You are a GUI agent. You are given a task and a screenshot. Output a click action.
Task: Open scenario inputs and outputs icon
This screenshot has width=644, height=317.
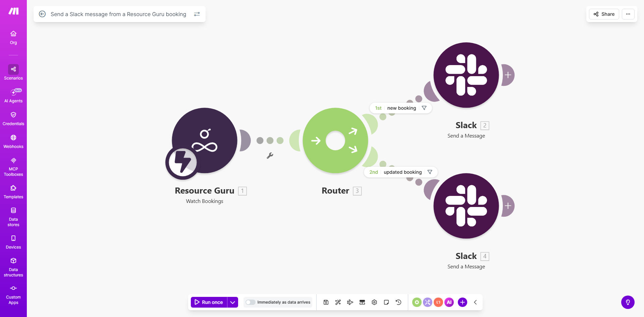point(362,302)
